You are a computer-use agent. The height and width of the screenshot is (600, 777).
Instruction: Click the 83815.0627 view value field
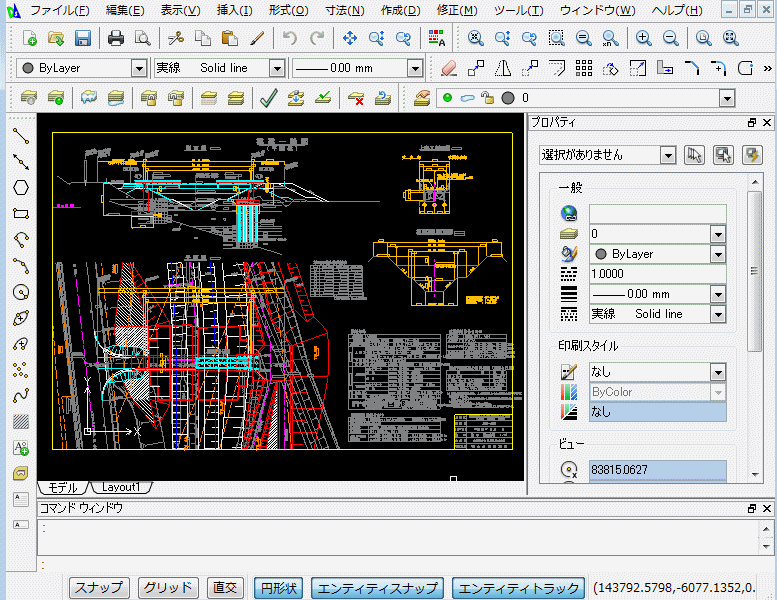click(657, 469)
